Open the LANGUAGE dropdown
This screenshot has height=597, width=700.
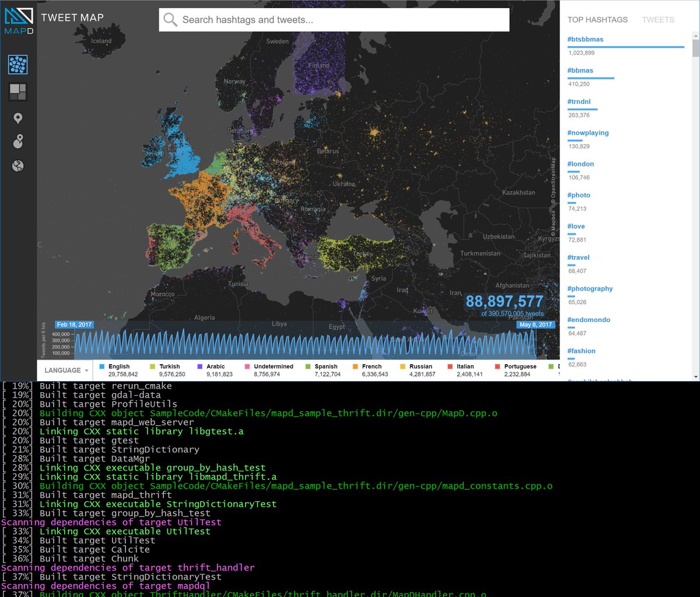(66, 370)
